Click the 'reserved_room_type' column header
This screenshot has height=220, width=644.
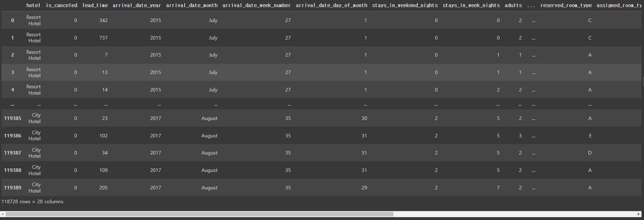pyautogui.click(x=566, y=5)
